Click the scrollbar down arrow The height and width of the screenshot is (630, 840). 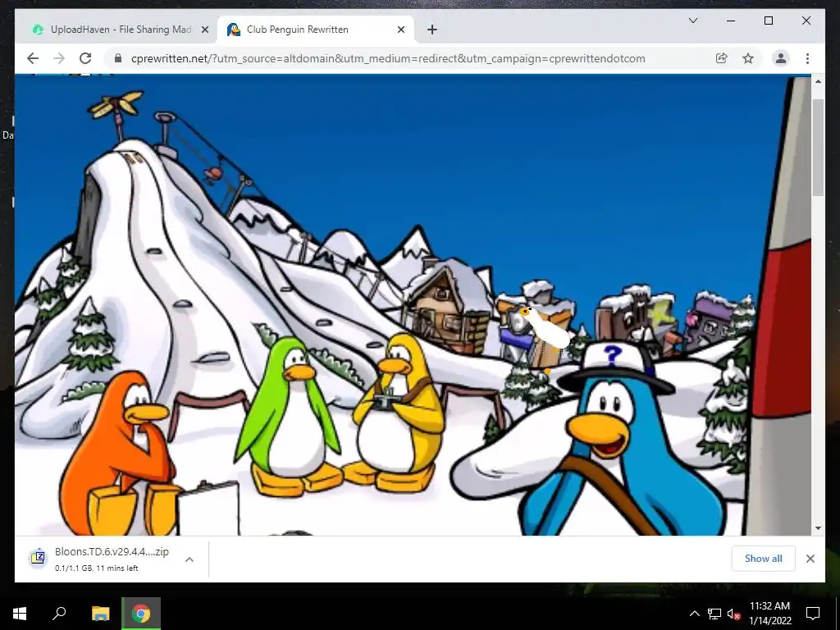click(x=818, y=528)
